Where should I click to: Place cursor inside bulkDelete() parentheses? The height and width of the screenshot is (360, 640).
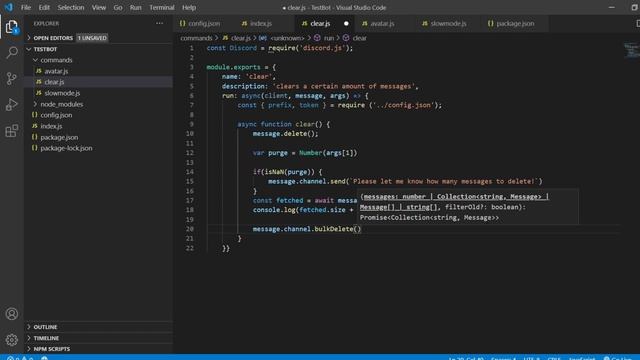[x=358, y=229]
